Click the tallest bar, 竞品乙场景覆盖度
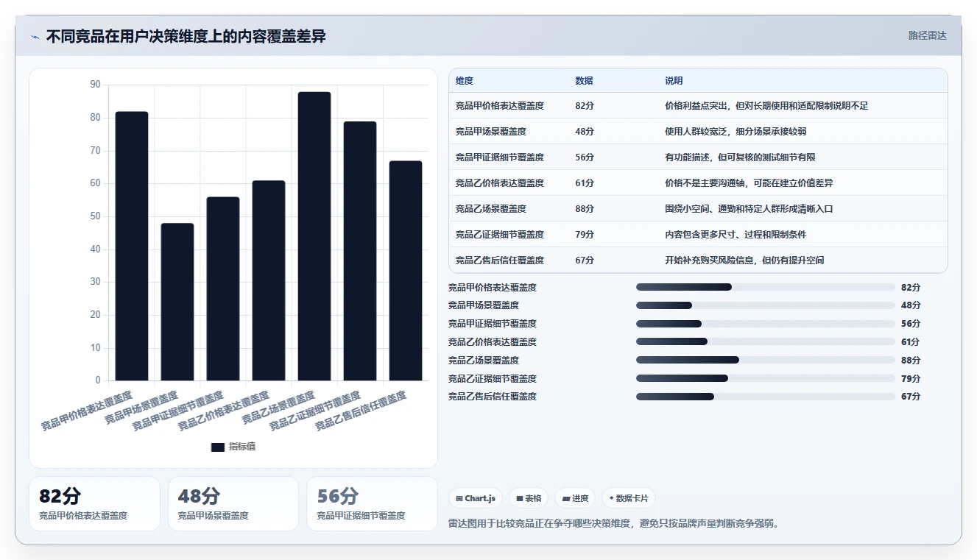This screenshot has height=560, width=977. click(x=314, y=236)
